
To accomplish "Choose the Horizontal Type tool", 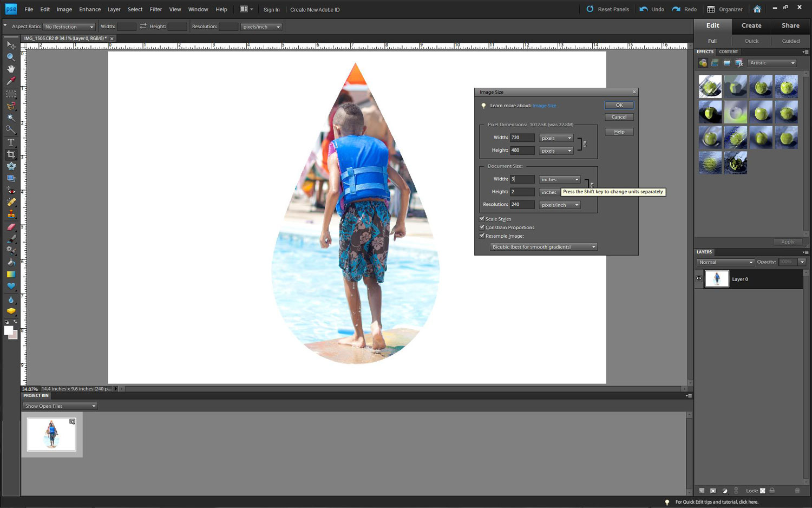I will click(x=10, y=142).
